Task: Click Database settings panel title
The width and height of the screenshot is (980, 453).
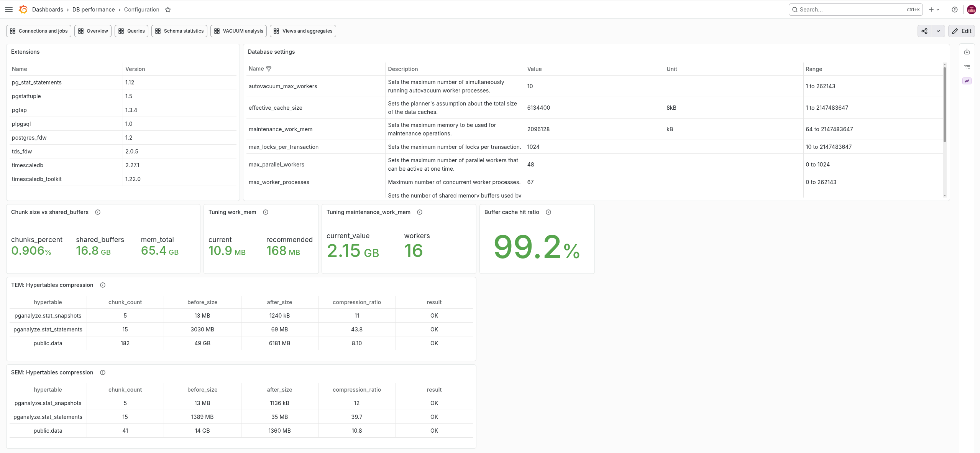Action: tap(271, 52)
